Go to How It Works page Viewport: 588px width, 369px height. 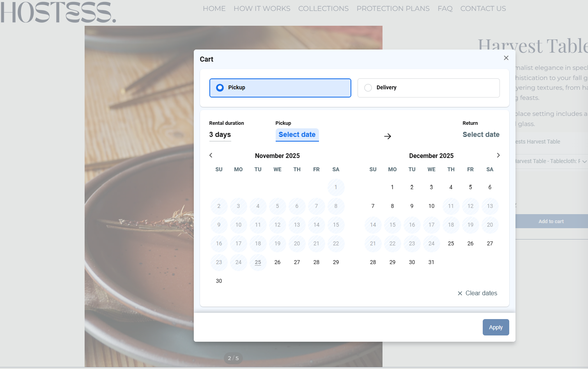pyautogui.click(x=262, y=9)
